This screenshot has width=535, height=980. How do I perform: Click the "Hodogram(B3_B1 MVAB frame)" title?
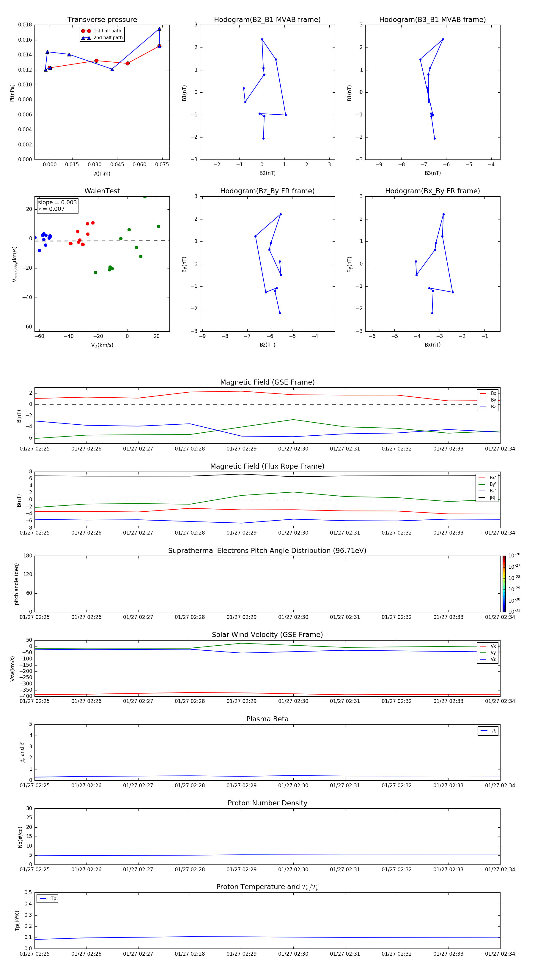[x=432, y=20]
